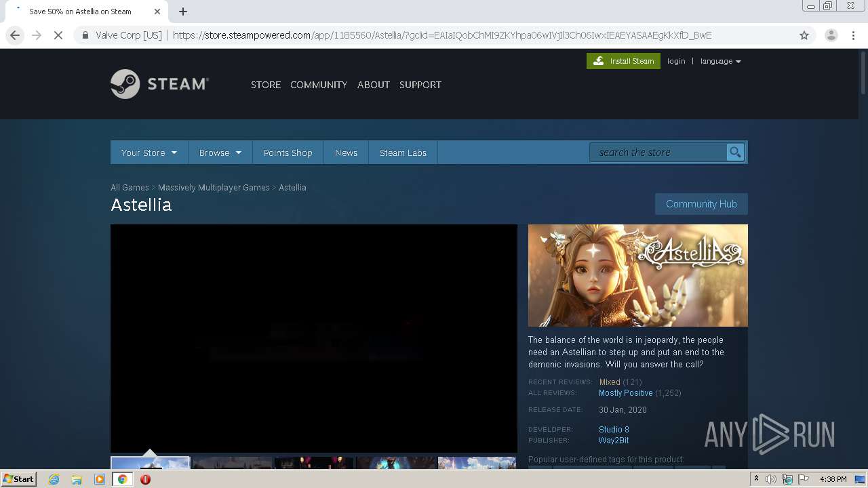Open a new browser tab with plus
Viewport: 868px width, 488px height.
(x=183, y=12)
